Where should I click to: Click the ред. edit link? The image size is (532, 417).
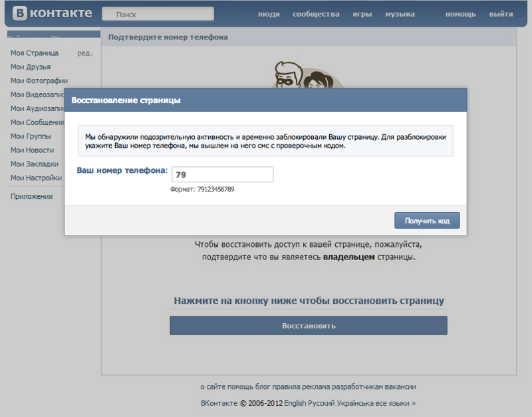(84, 53)
